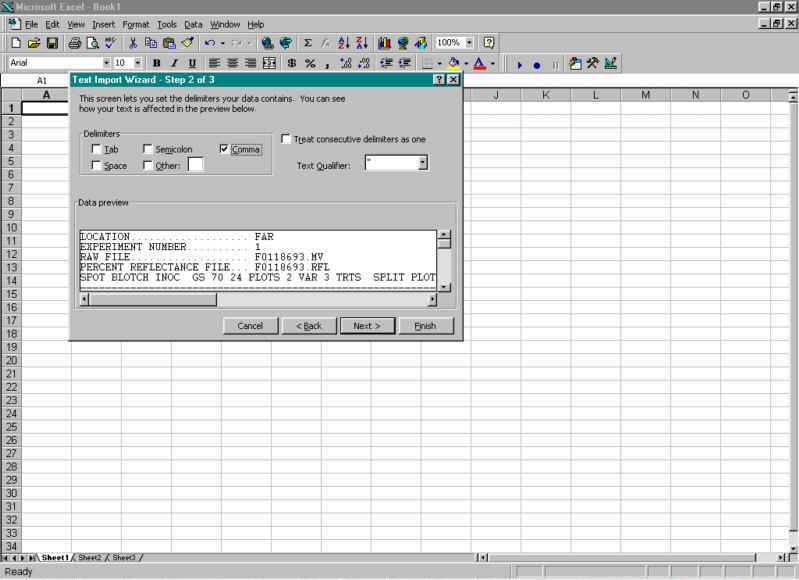Click the Next > button
Image resolution: width=799 pixels, height=580 pixels.
[367, 326]
